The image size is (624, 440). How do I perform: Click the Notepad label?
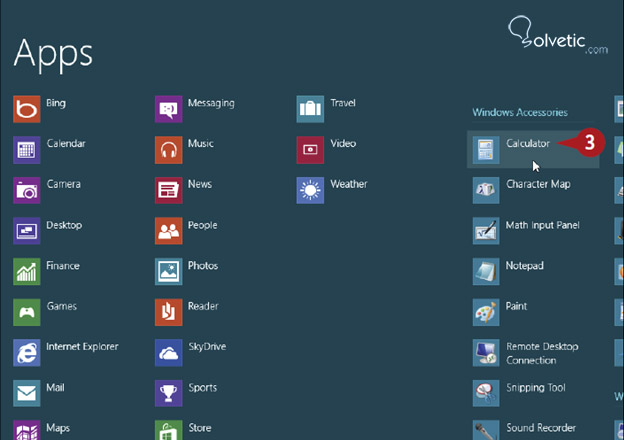pos(525,266)
